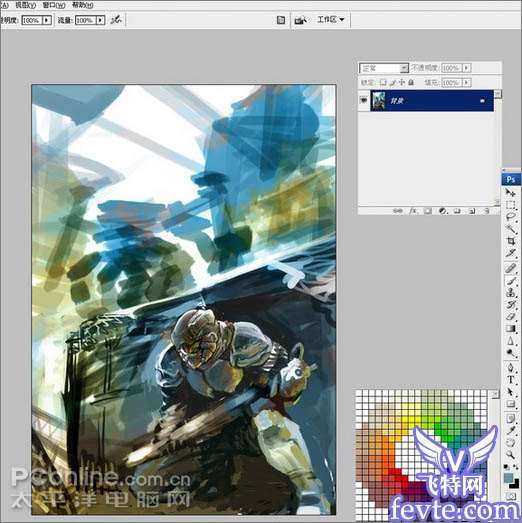Enable airbrush mode in options bar

tap(116, 20)
